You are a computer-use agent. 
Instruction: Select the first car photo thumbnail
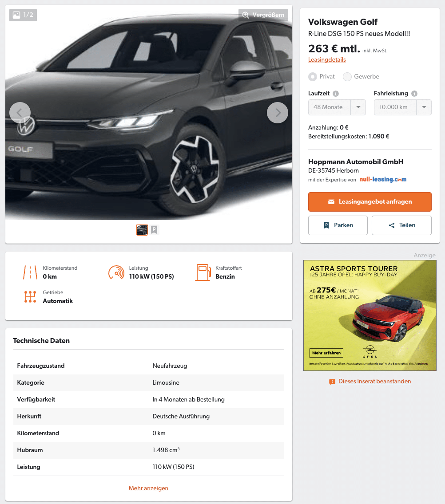click(142, 230)
